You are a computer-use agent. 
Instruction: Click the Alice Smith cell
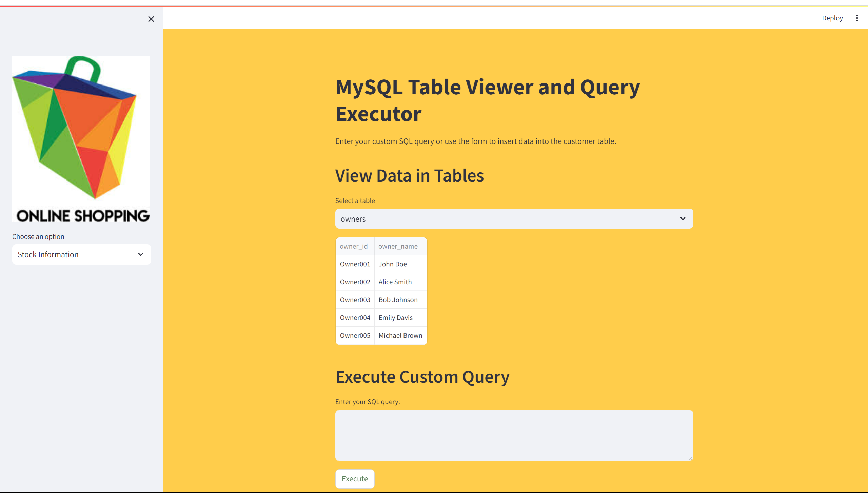tap(395, 282)
